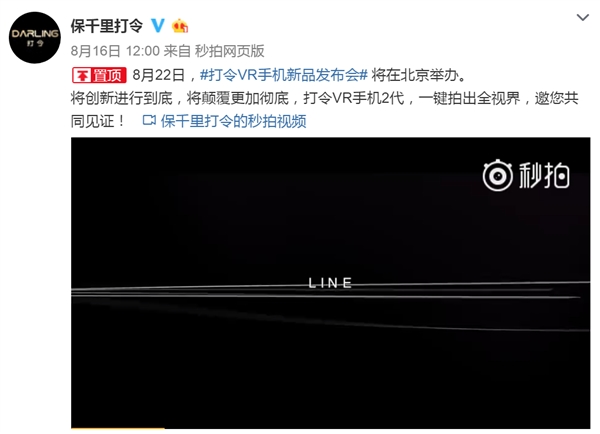Click the crown membership icon
Image resolution: width=600 pixels, height=434 pixels.
(180, 26)
